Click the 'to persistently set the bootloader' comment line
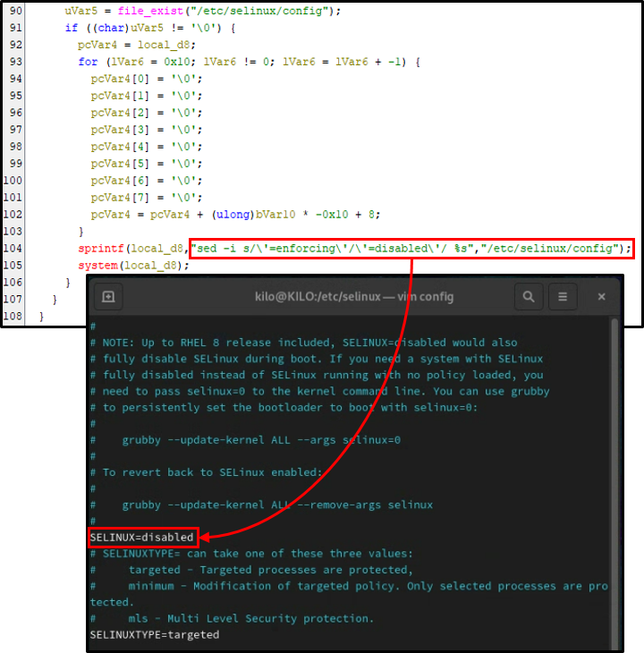Image resolution: width=644 pixels, height=653 pixels. pyautogui.click(x=284, y=407)
